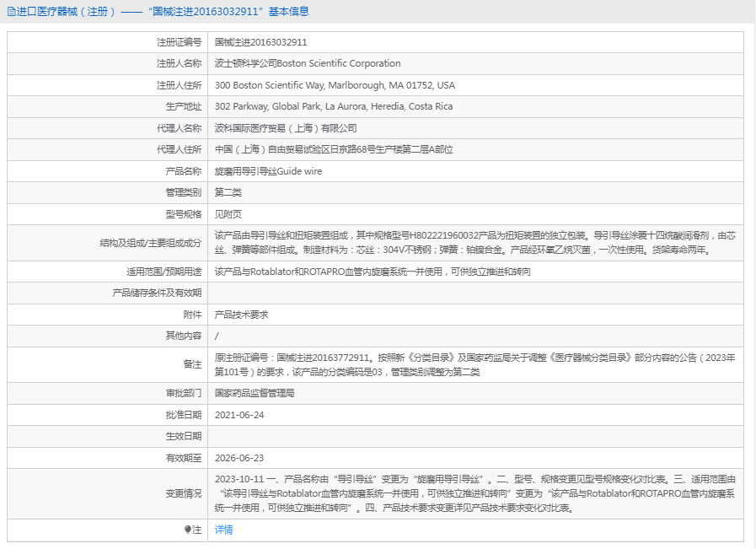The height and width of the screenshot is (549, 756).
Task: Click the 代理人名称 label
Action: 179,128
